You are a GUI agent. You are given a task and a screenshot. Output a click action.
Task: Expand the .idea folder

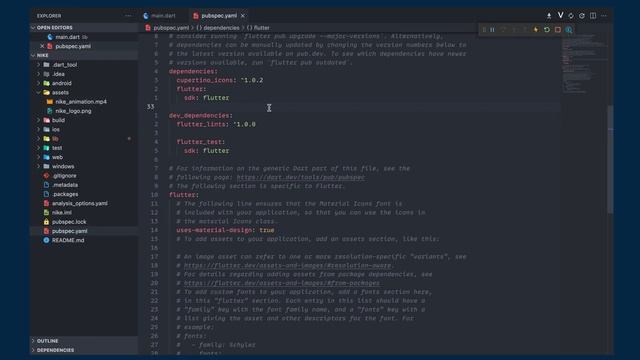(x=58, y=74)
